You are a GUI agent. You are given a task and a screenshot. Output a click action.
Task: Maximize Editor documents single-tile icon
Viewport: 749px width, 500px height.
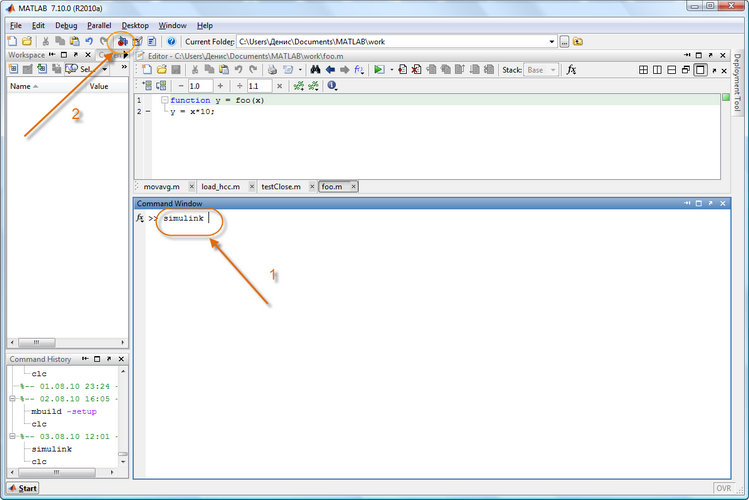(x=700, y=70)
